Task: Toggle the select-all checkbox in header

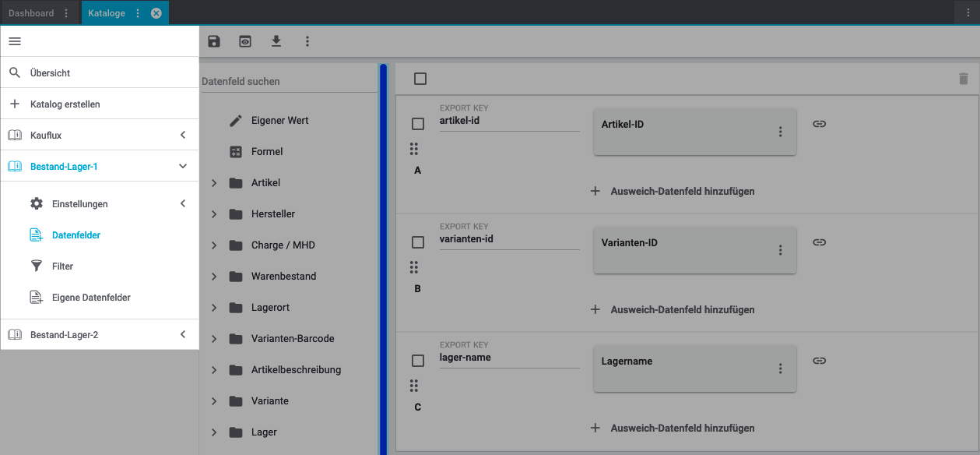Action: [420, 79]
